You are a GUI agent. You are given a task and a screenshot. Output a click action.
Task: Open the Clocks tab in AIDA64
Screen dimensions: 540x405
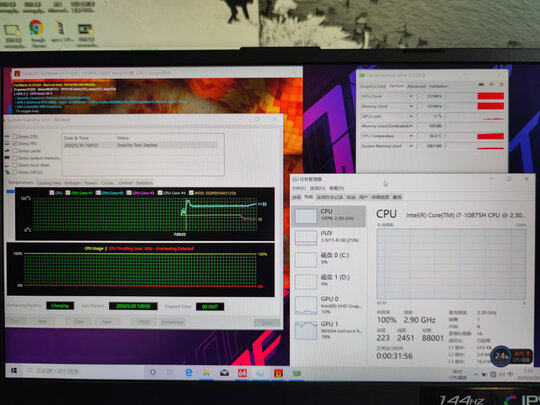pos(108,183)
